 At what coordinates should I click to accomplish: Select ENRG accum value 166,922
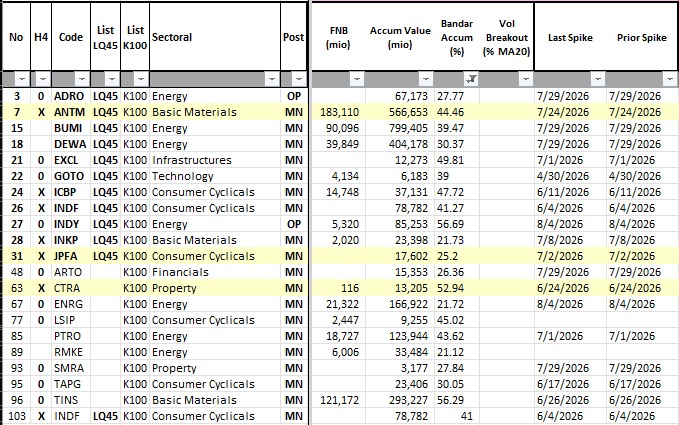pyautogui.click(x=400, y=305)
